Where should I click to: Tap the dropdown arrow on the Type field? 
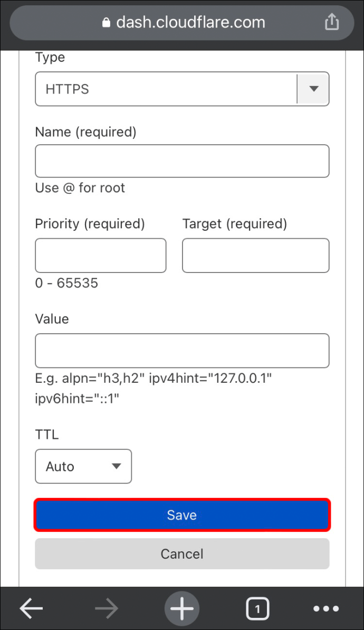pos(313,89)
